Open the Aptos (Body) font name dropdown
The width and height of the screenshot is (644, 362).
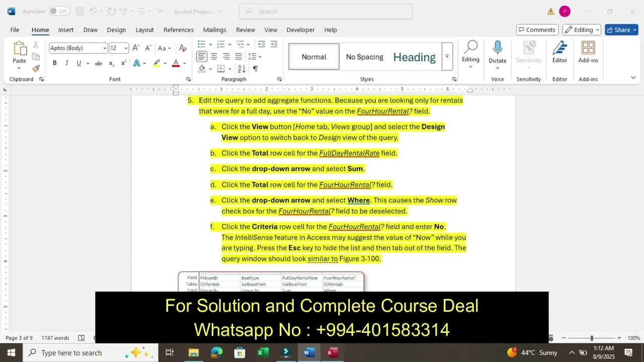105,48
